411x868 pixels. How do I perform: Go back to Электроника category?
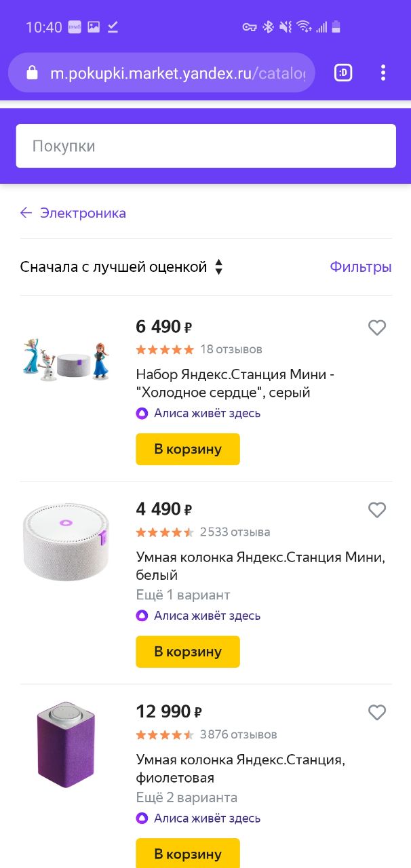(83, 213)
